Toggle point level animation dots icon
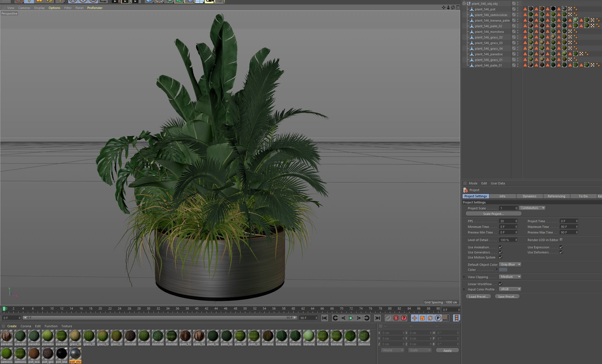This screenshot has width=602, height=364. [446, 318]
